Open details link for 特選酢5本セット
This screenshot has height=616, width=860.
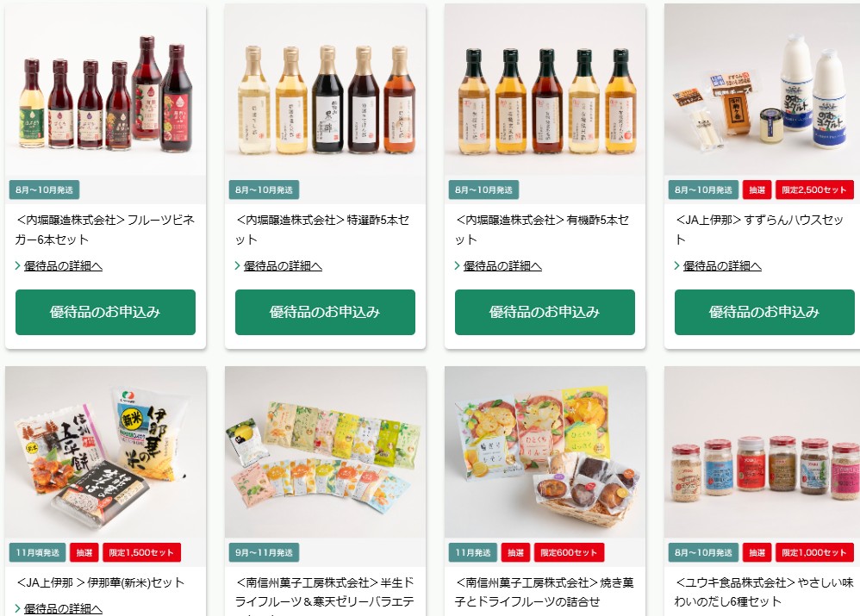point(283,266)
